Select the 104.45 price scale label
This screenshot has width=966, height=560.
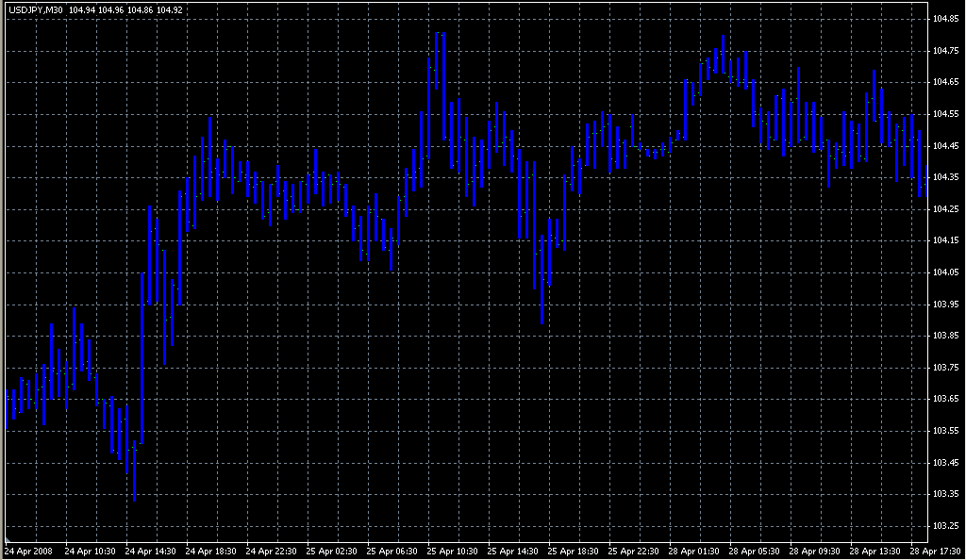click(945, 146)
